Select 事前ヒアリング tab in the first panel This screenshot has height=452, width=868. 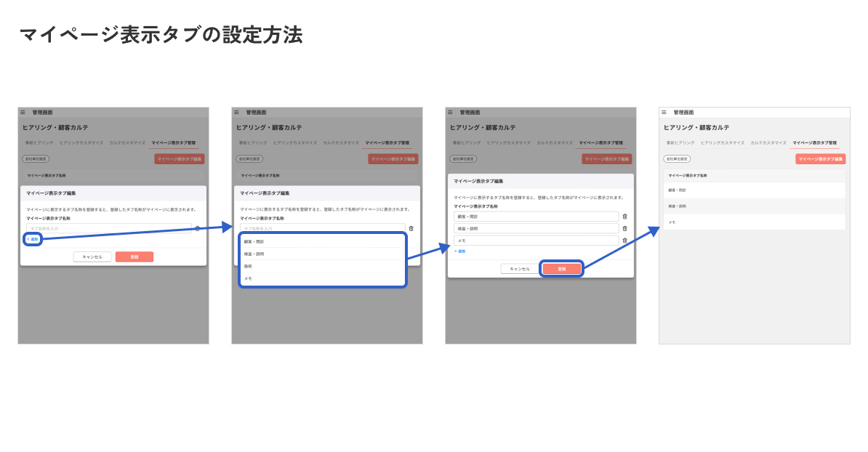[x=39, y=142]
